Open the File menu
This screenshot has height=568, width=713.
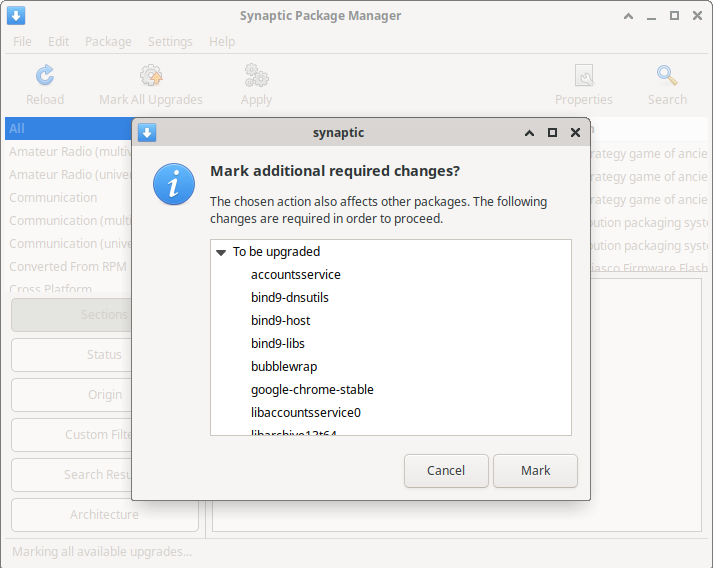coord(22,41)
